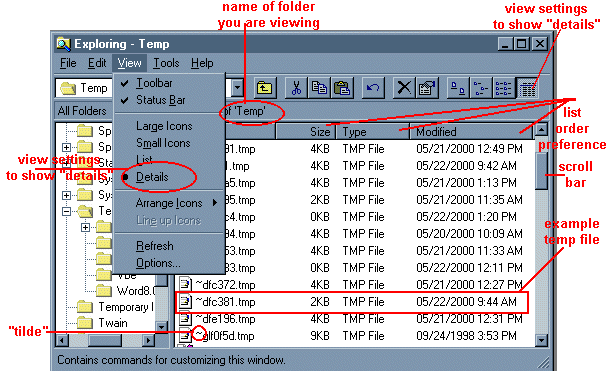Click the Up One Level toolbar icon

tap(265, 88)
